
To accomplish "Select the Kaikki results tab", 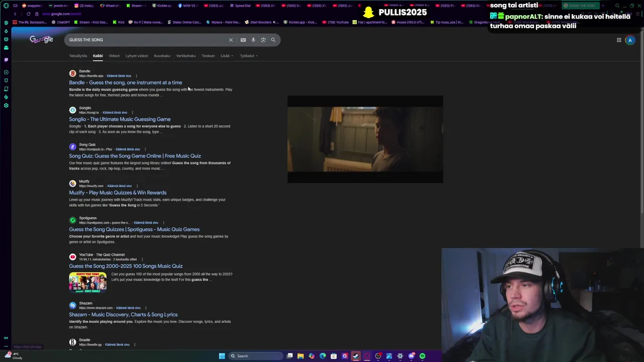I will 98,56.
